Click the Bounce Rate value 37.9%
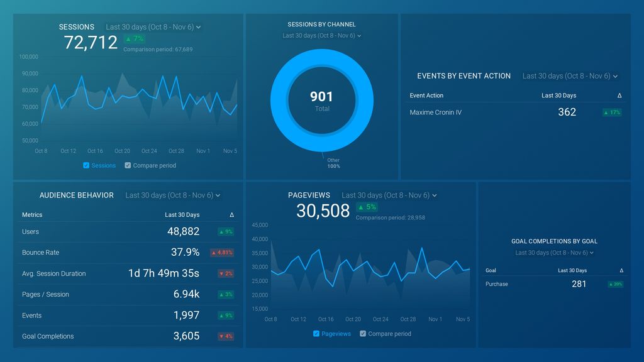644x362 pixels. (186, 253)
